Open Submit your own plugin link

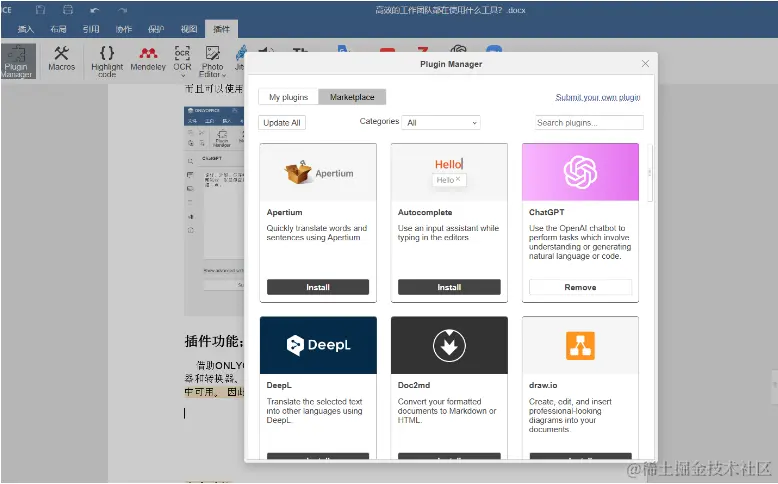coord(597,97)
